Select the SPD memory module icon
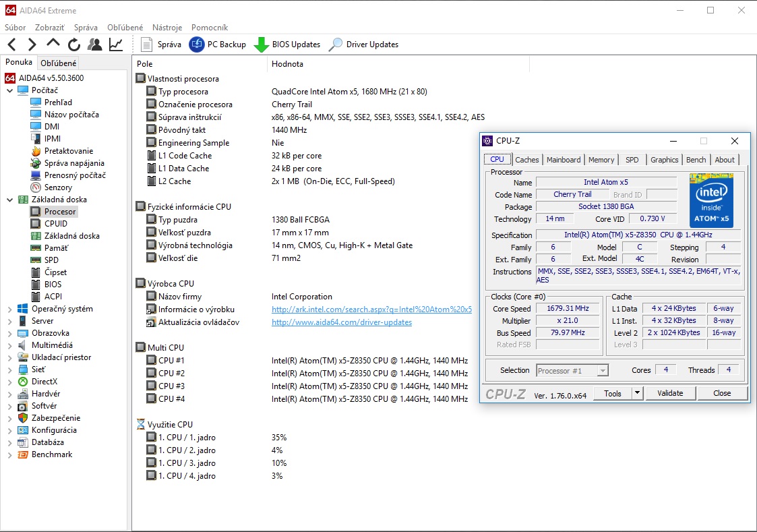The height and width of the screenshot is (532, 757). [x=36, y=260]
